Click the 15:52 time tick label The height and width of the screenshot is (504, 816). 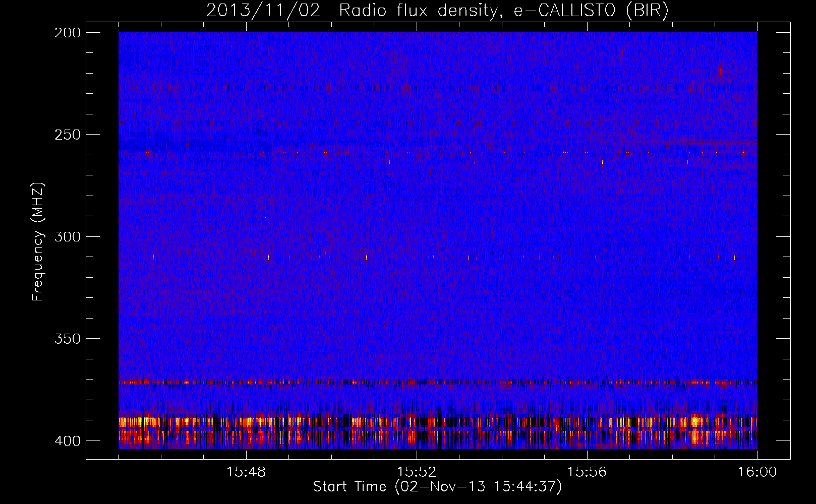tap(417, 472)
